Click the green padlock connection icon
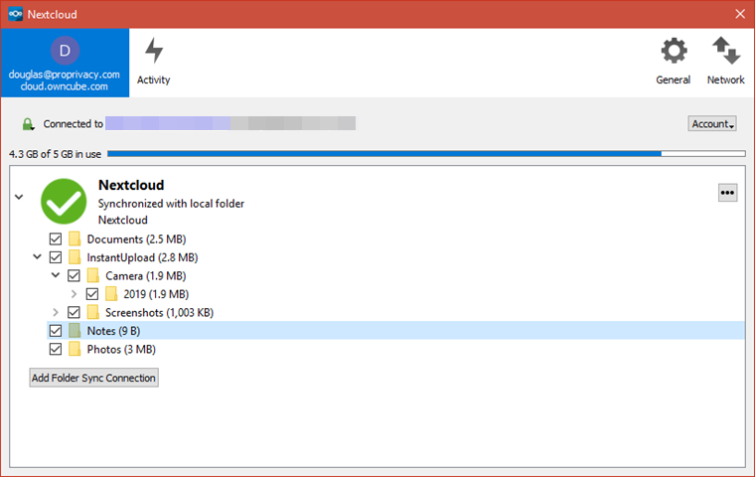 pos(28,124)
